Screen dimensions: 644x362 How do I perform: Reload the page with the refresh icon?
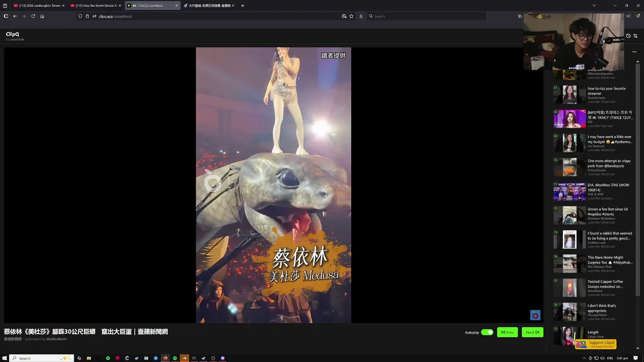pyautogui.click(x=33, y=16)
